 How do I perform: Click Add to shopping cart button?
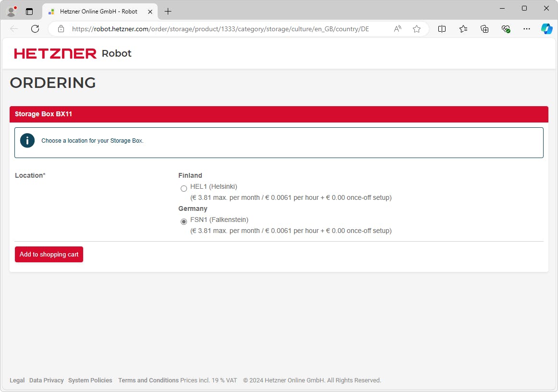click(49, 254)
